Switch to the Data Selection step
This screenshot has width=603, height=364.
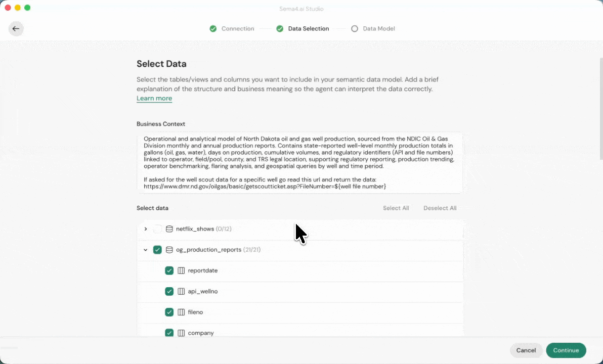coord(308,29)
